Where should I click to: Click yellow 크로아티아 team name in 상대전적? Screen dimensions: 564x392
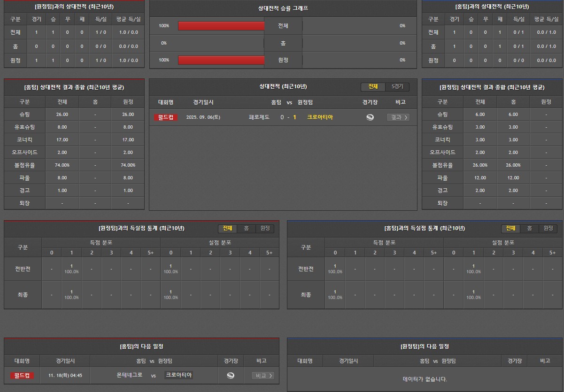point(320,117)
